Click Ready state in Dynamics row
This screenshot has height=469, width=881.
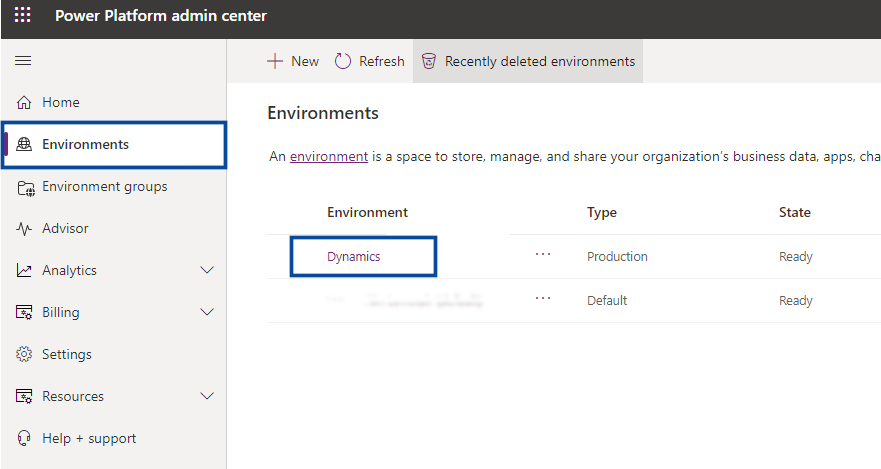click(x=796, y=257)
